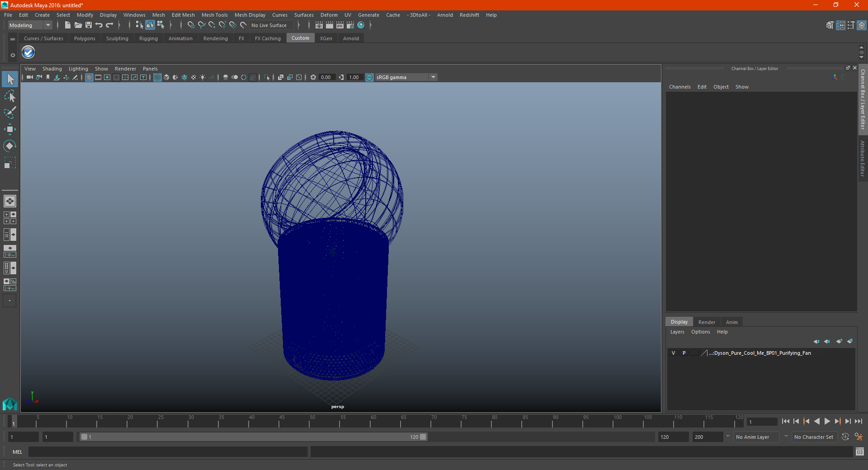
Task: Enable Snap to curves icon
Action: [202, 25]
